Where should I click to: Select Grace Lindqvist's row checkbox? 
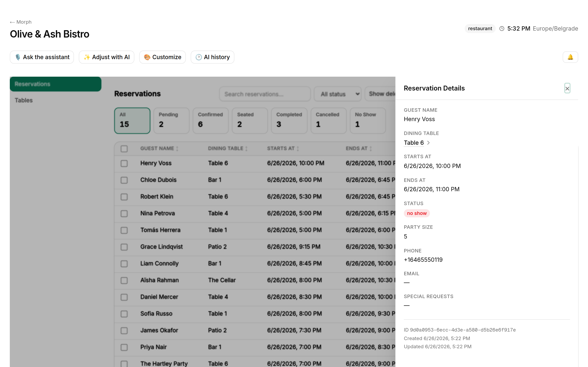(124, 247)
